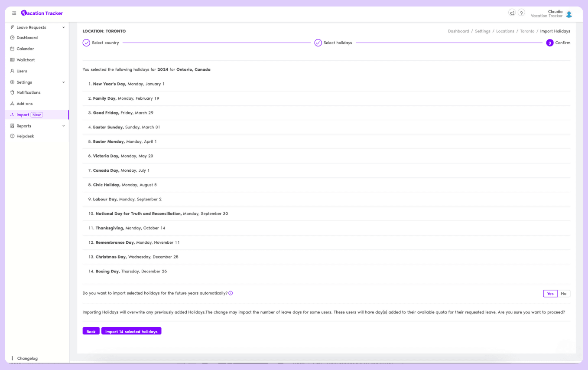Click Claudia user name in header
This screenshot has width=588, height=370.
click(x=555, y=12)
